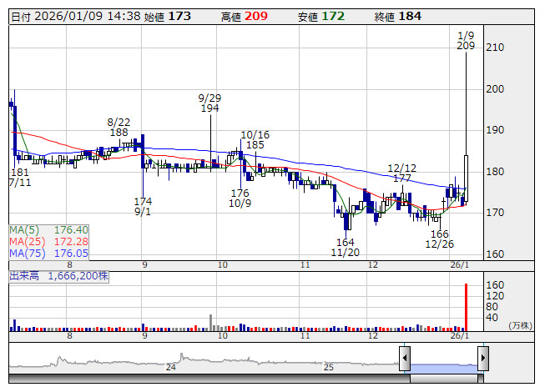
Task: Click the MA(75) 176.05 legend entry
Action: pos(48,253)
